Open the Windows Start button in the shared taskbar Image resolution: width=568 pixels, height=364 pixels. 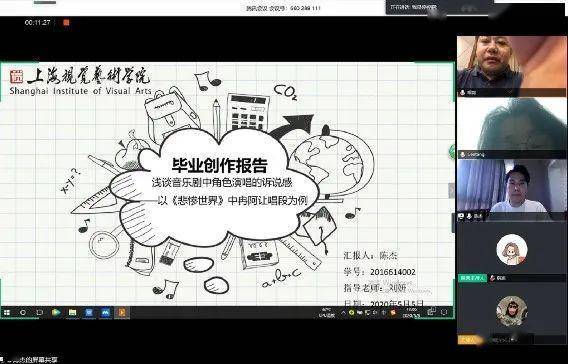pos(7,312)
